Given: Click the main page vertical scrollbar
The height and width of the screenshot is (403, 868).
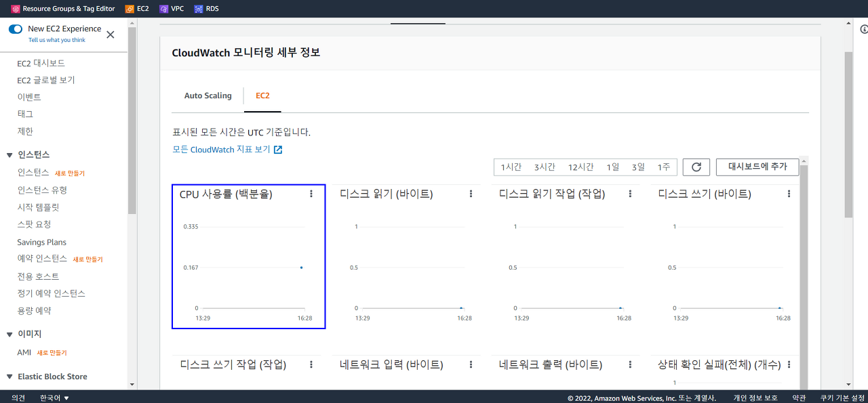Looking at the screenshot, I should (848, 134).
